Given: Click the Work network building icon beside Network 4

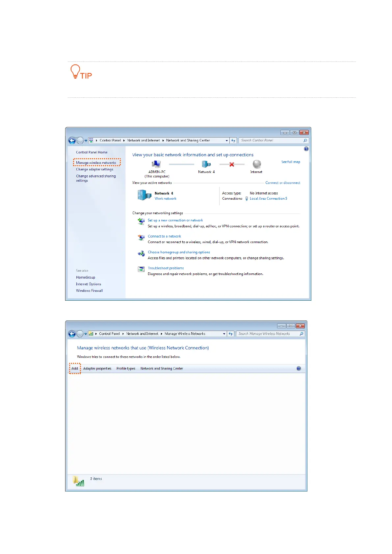Looking at the screenshot, I should (x=144, y=195).
